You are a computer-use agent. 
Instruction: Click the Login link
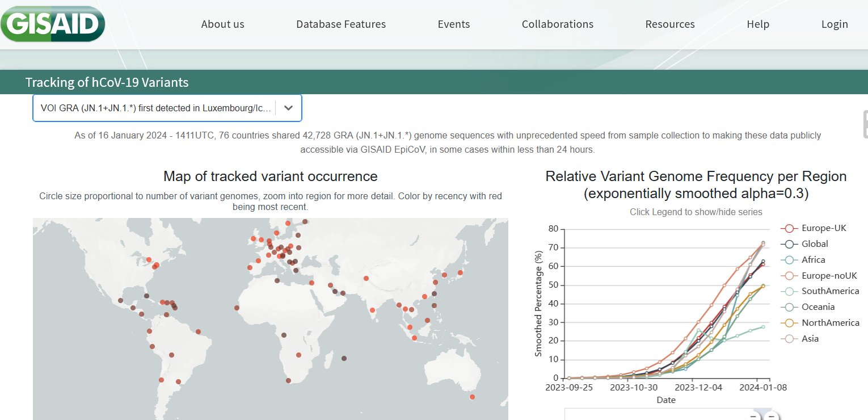tap(834, 24)
